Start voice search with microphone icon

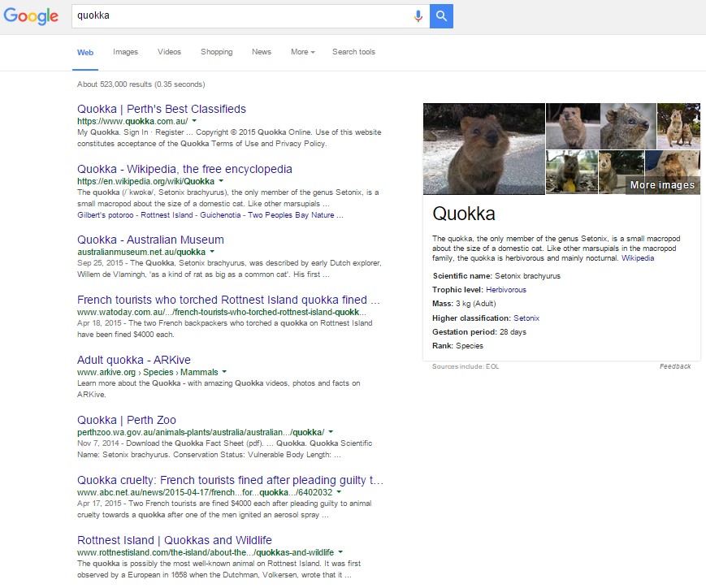tap(418, 15)
